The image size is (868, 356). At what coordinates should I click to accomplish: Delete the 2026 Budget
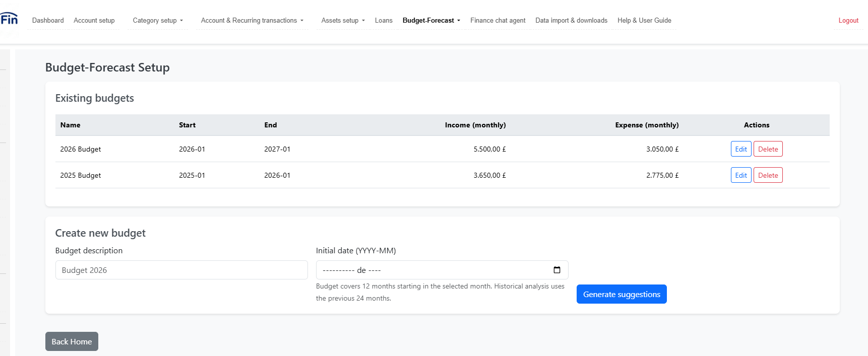click(768, 149)
